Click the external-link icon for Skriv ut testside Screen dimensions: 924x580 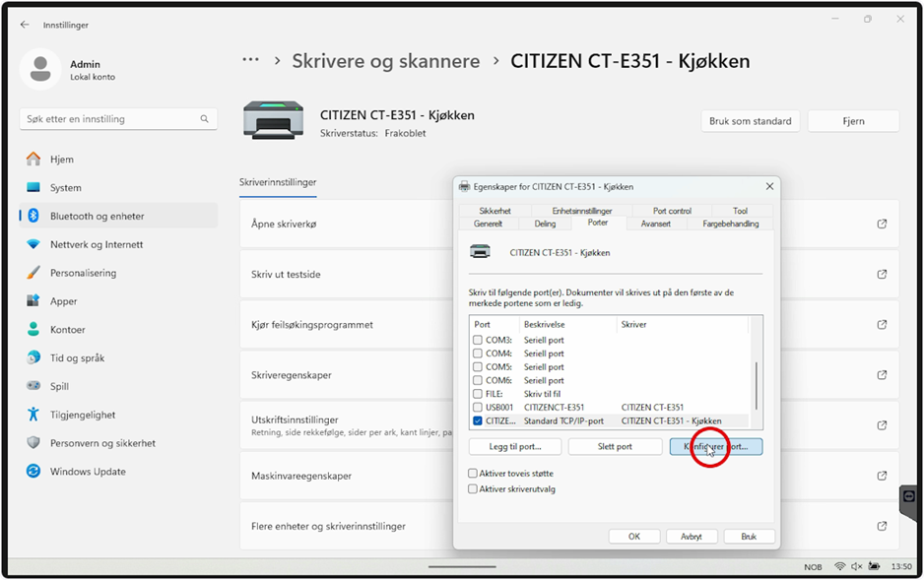882,275
